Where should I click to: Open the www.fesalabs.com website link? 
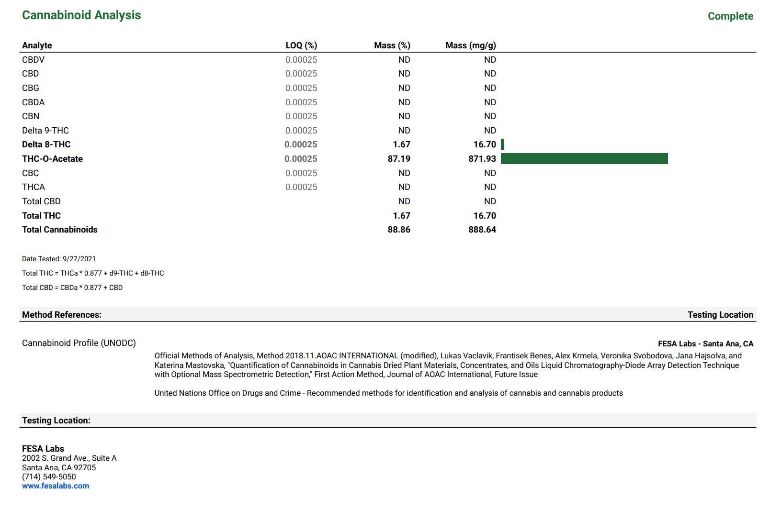(x=56, y=486)
